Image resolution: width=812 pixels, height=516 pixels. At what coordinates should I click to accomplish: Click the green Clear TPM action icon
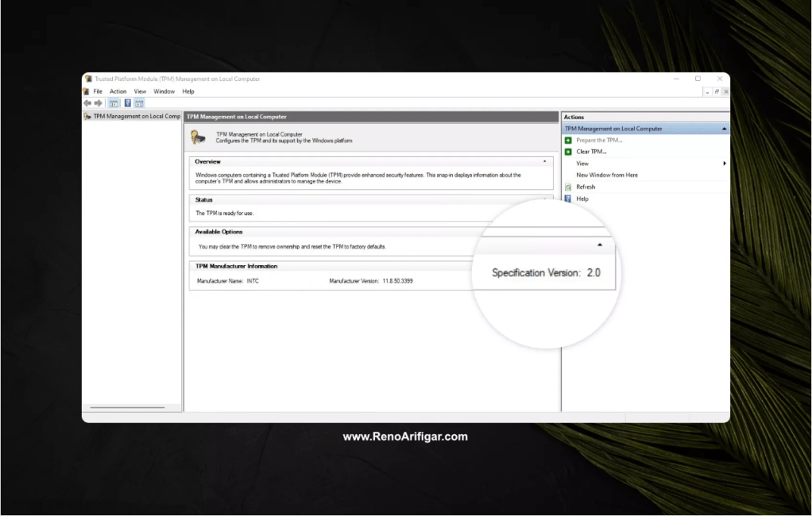point(567,152)
